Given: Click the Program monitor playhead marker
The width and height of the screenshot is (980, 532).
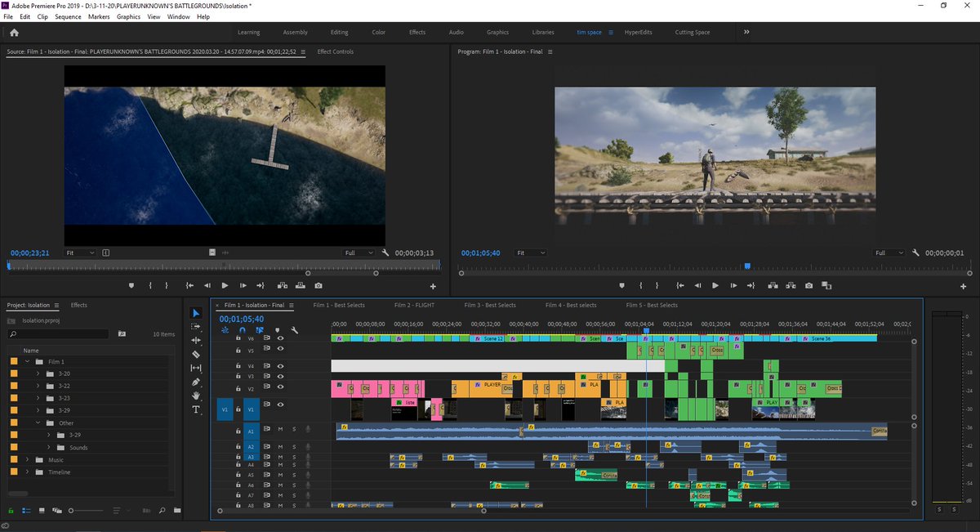Looking at the screenshot, I should pyautogui.click(x=746, y=266).
